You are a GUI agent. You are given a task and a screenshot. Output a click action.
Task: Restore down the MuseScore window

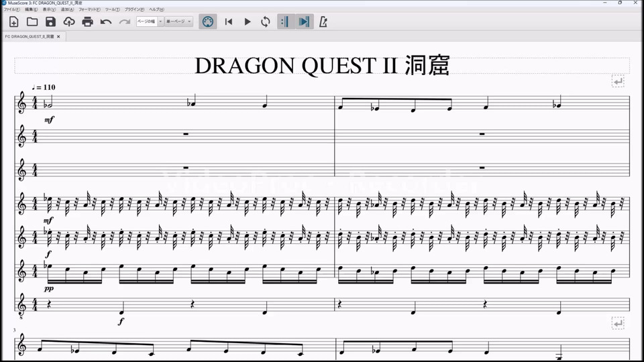click(620, 3)
